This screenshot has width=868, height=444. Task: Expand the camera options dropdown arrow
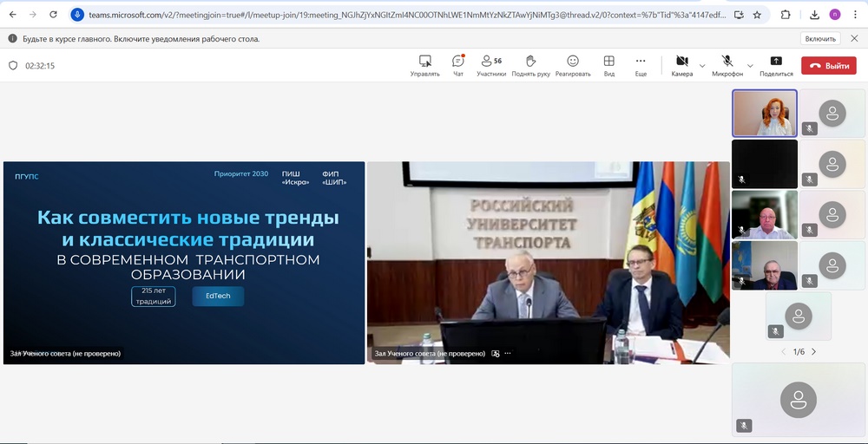coord(702,65)
